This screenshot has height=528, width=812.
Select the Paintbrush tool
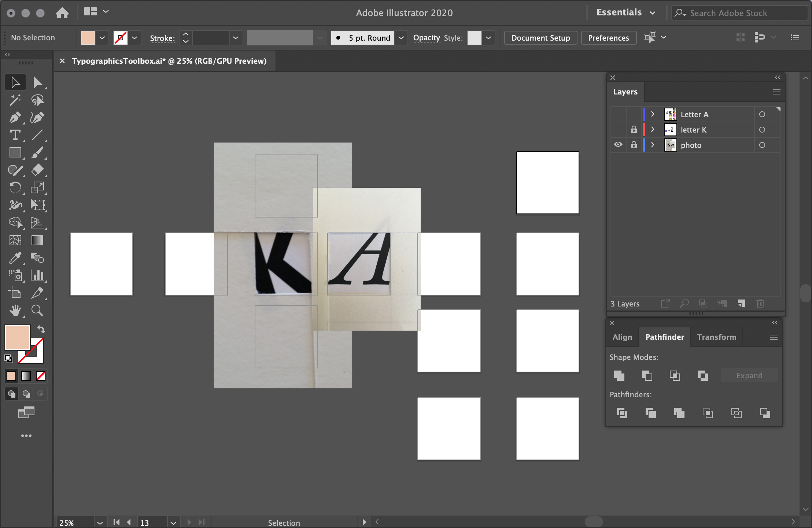[37, 153]
